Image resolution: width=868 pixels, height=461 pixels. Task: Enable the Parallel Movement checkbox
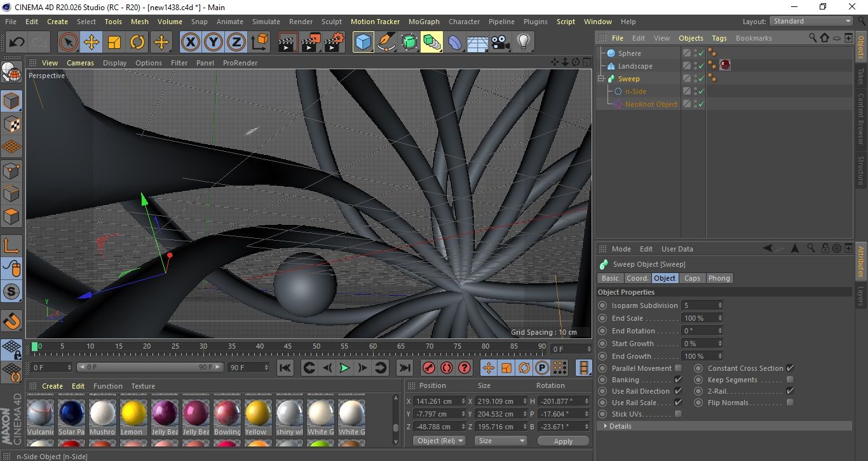[x=678, y=368]
